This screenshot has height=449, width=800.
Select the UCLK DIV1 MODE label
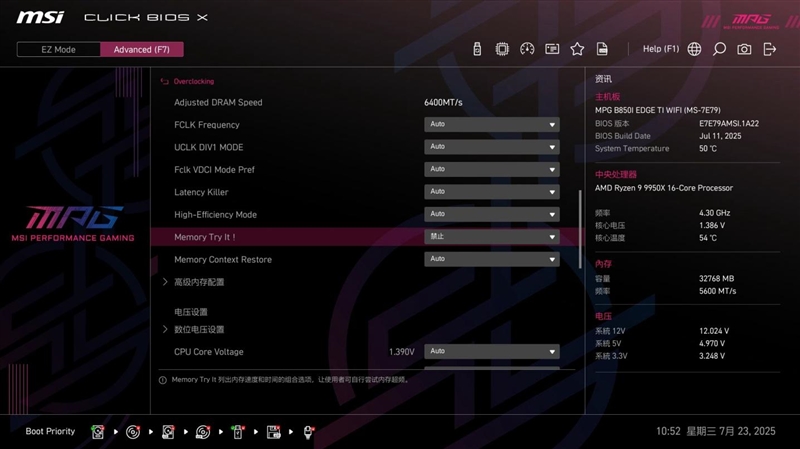click(x=209, y=147)
